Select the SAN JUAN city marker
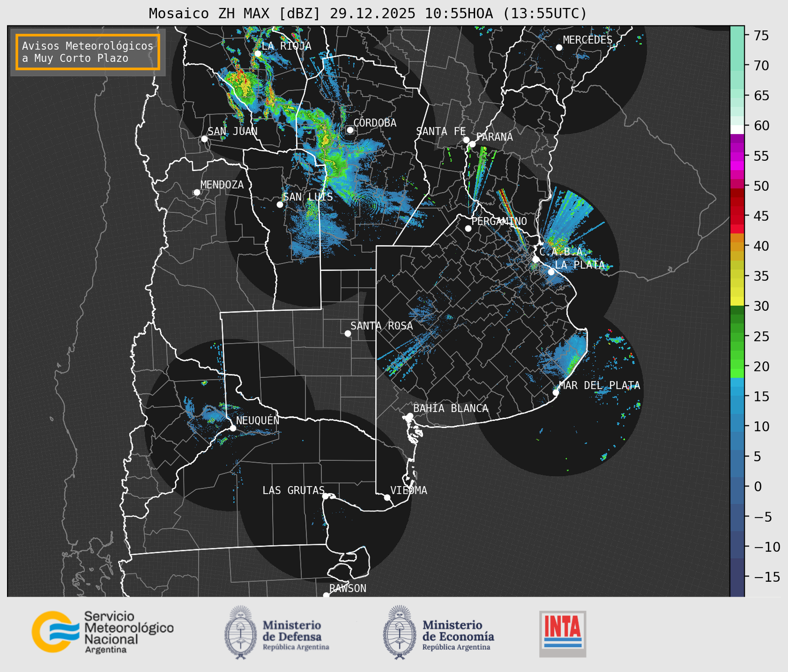Screen dimensions: 788x672 [204, 139]
